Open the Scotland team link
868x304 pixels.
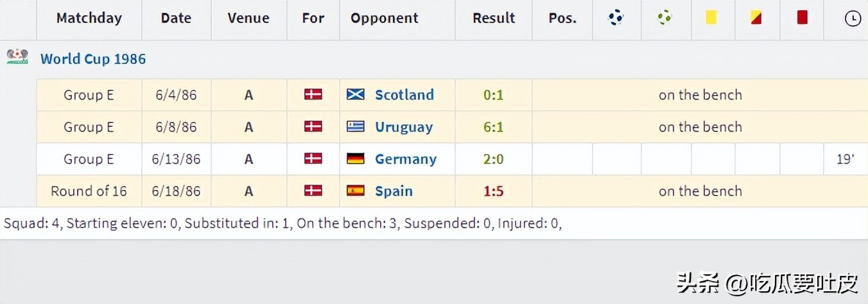404,95
